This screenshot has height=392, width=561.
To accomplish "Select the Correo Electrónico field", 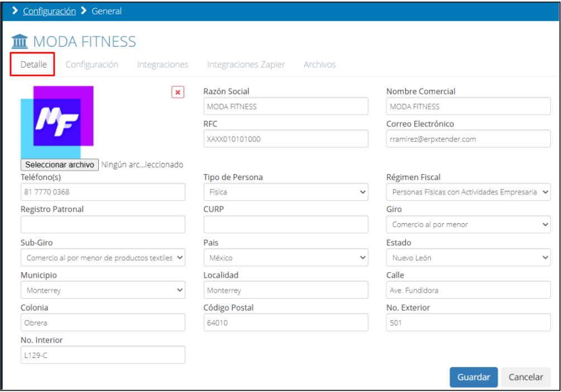I will pos(468,139).
